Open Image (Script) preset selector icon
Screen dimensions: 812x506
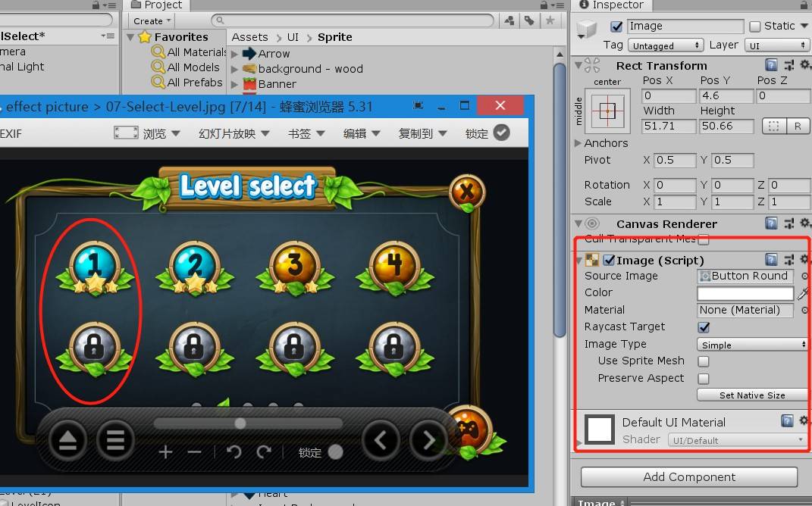tap(788, 260)
